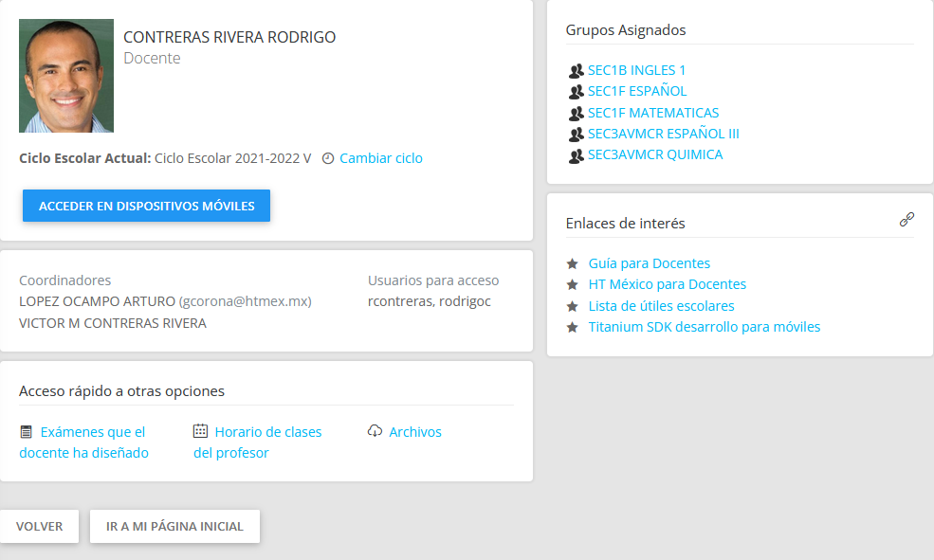Click the star icon beside Guía para Docentes

(572, 263)
